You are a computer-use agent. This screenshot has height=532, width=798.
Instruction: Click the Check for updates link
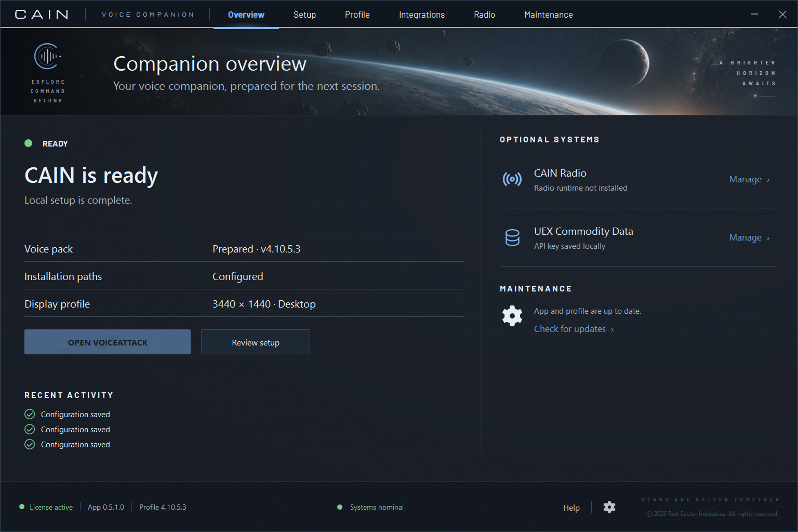[574, 329]
